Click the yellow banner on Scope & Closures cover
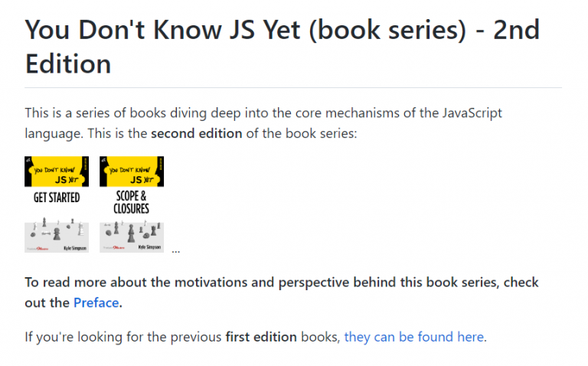This screenshot has width=588, height=366. click(132, 172)
